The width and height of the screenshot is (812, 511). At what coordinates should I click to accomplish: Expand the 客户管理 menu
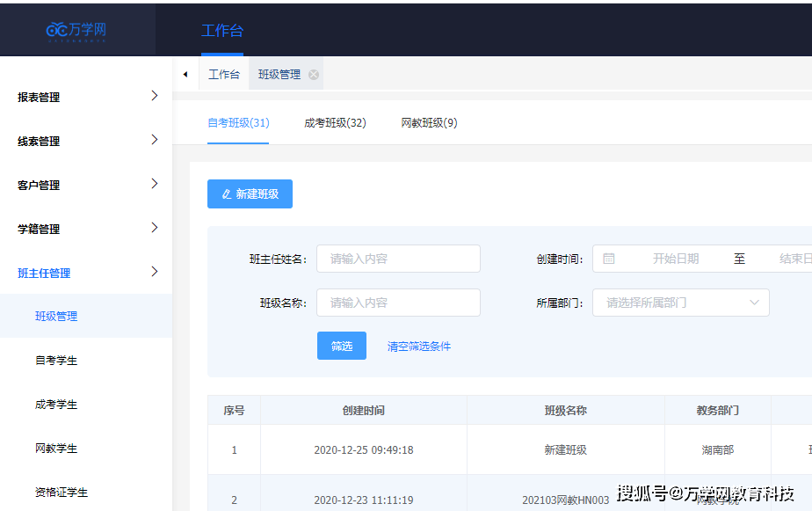pyautogui.click(x=86, y=185)
